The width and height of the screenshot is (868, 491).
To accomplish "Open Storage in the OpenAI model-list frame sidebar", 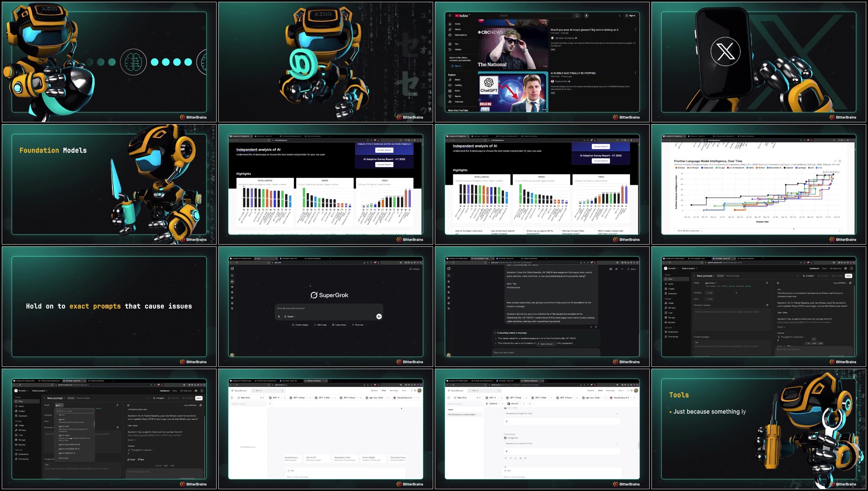I will (20, 440).
